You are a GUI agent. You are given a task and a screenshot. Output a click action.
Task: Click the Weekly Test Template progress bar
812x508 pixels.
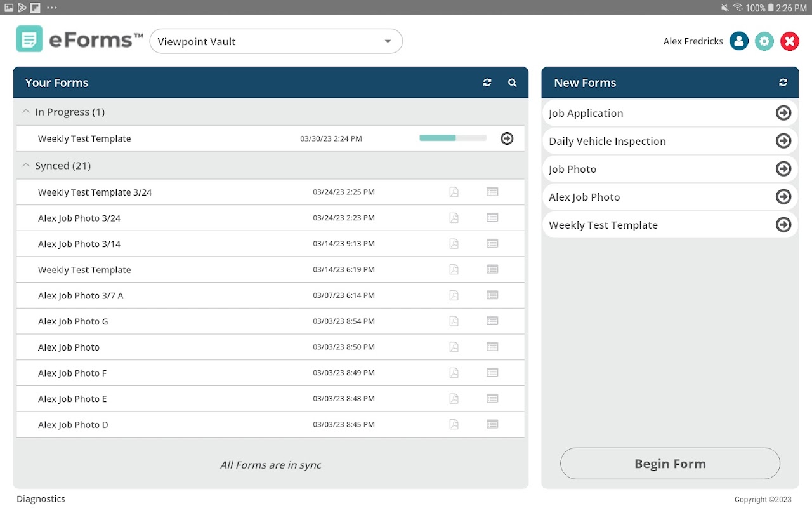pyautogui.click(x=453, y=138)
